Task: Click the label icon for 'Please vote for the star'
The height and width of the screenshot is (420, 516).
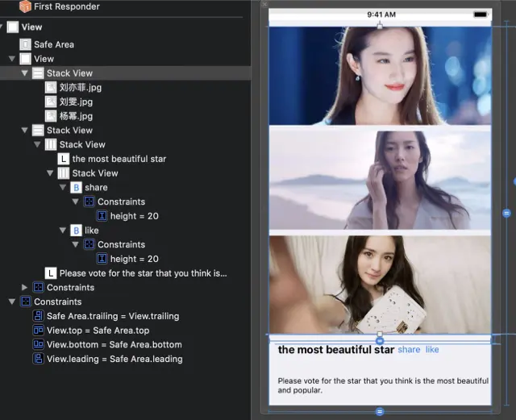Action: coord(51,273)
